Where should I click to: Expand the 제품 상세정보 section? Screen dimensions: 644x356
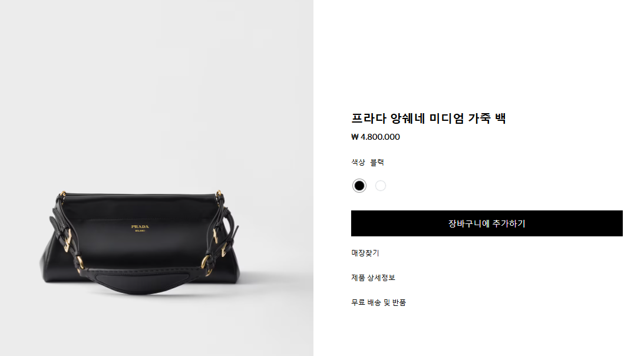click(x=373, y=278)
